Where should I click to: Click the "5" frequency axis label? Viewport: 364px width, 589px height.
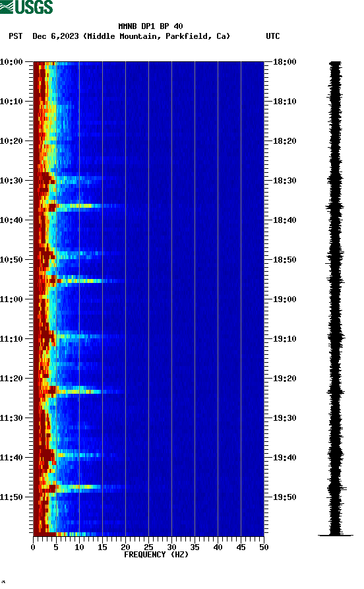point(56,547)
